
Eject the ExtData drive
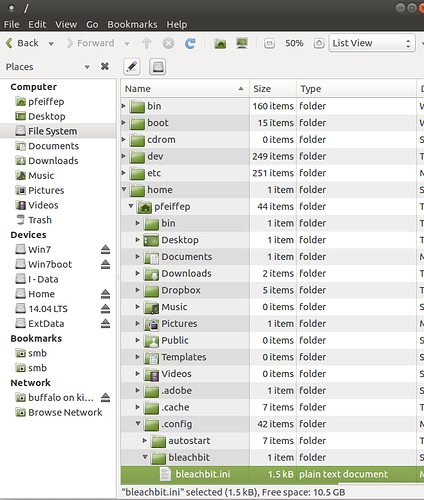point(105,323)
